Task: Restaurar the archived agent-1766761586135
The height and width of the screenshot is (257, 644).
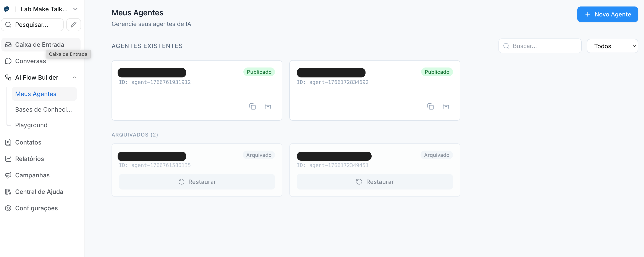Action: (197, 182)
